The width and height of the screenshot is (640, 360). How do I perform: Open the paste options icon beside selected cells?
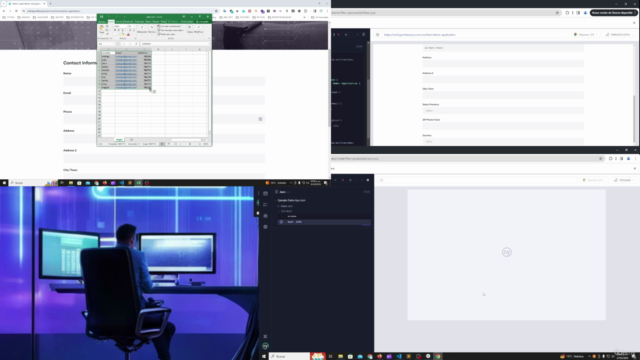click(x=154, y=91)
